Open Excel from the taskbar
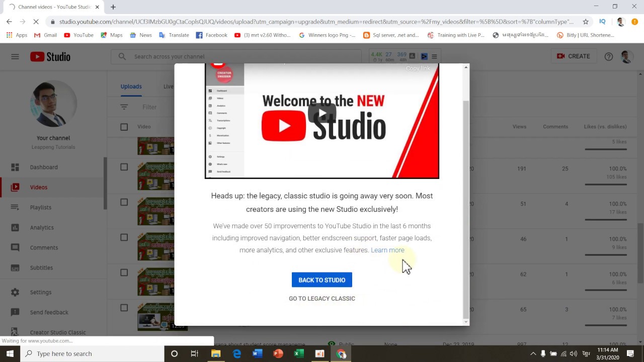The image size is (644, 362). coord(298,353)
